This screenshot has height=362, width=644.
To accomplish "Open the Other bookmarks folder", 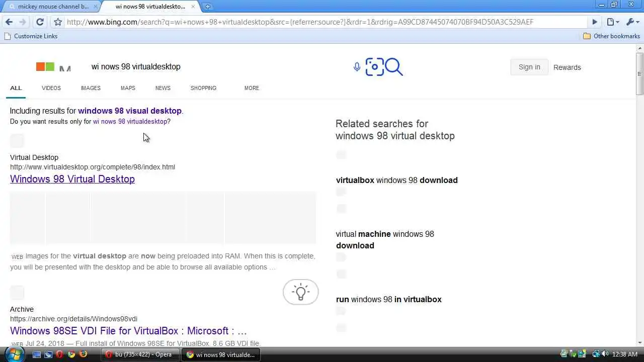I will coord(611,36).
